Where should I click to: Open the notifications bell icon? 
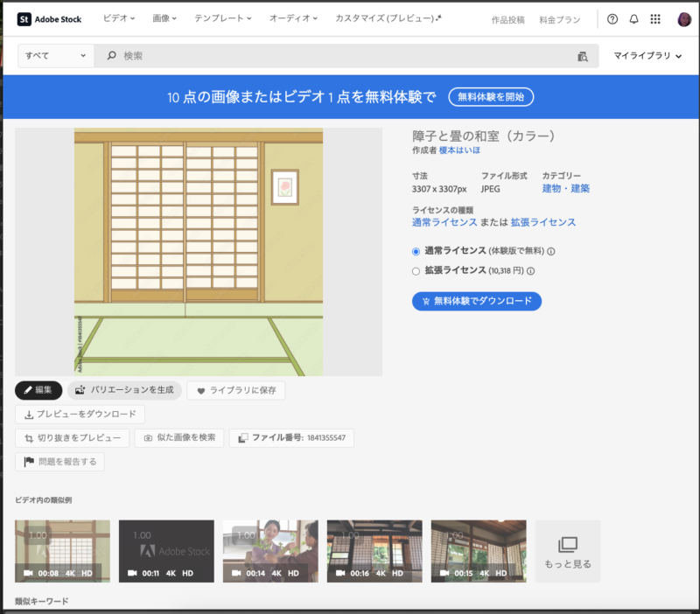[633, 19]
